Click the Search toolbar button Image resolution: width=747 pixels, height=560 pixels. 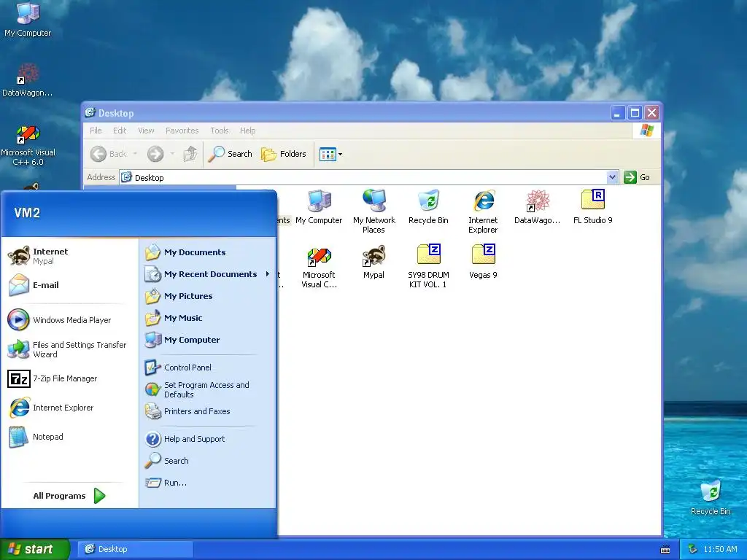(x=231, y=154)
